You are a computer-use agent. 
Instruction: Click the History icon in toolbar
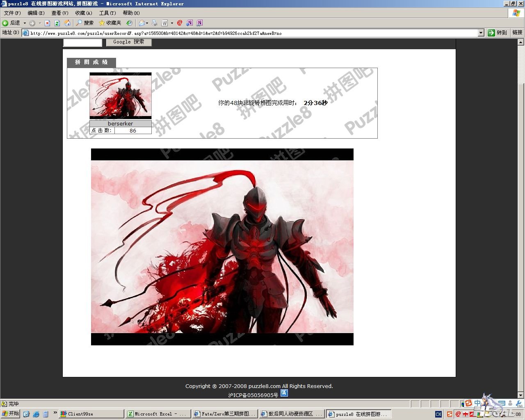129,23
